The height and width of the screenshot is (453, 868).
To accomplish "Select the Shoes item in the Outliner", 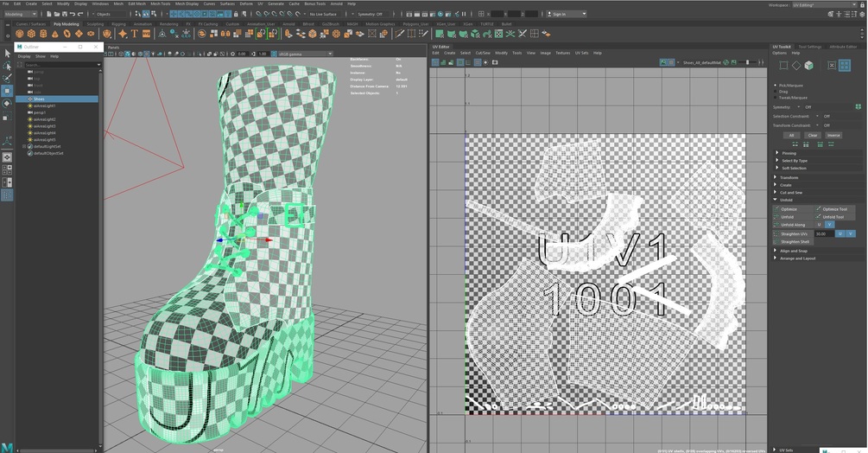I will (57, 99).
